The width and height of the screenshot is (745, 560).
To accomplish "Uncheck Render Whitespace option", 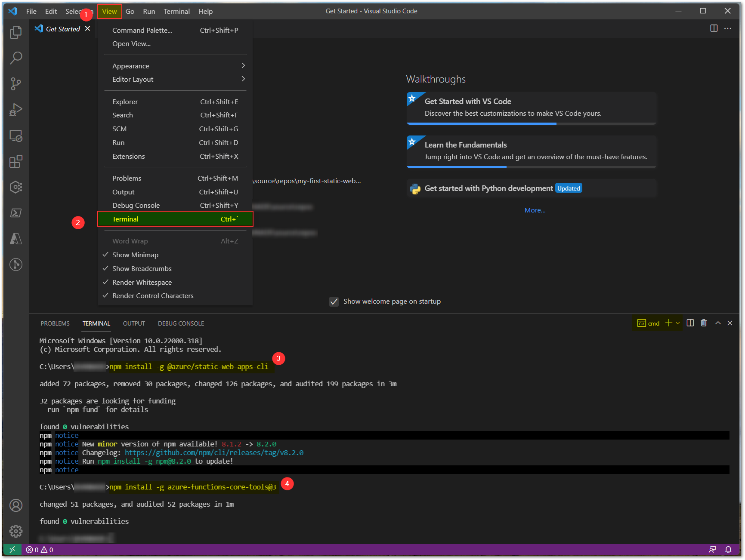I will point(142,282).
